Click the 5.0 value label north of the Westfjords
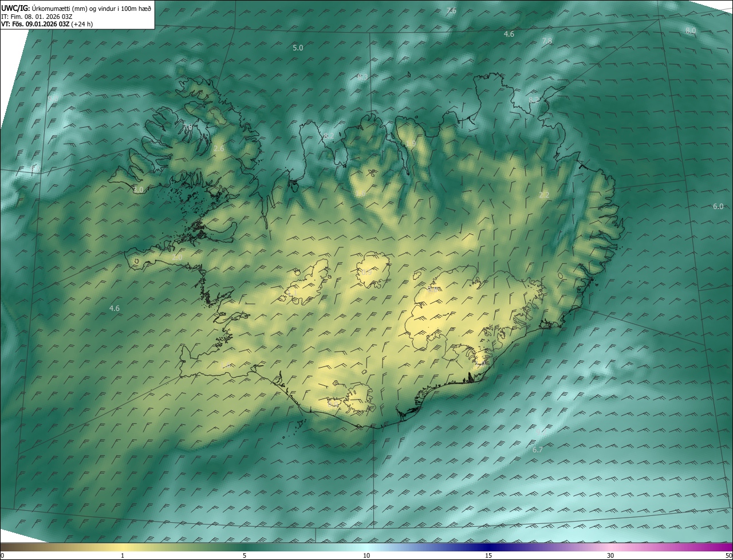The image size is (733, 560). coord(298,48)
